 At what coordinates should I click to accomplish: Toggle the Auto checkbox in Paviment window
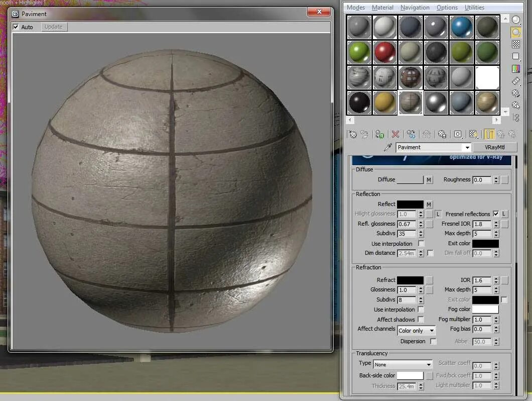(x=16, y=27)
